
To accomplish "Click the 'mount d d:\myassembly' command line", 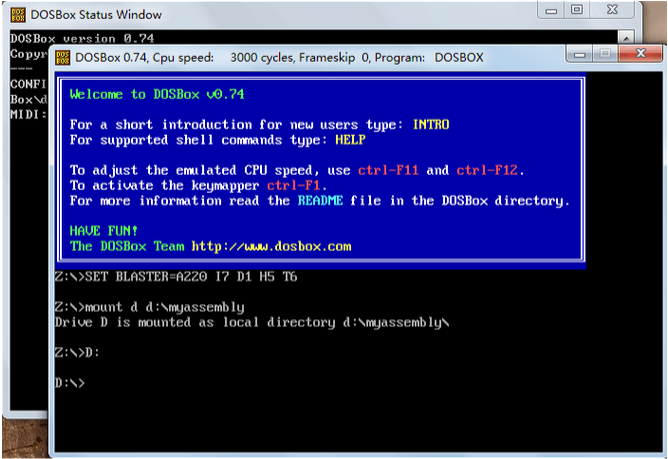I will (150, 307).
